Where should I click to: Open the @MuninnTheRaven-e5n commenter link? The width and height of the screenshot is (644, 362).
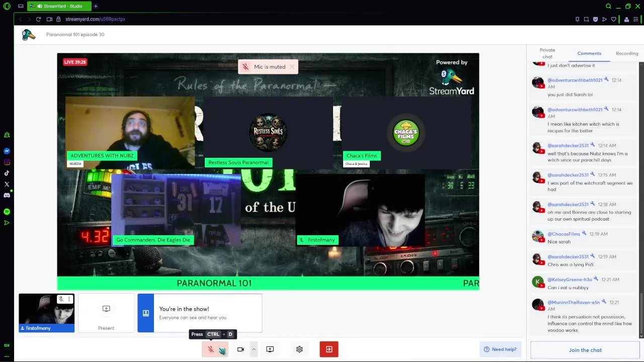(574, 302)
